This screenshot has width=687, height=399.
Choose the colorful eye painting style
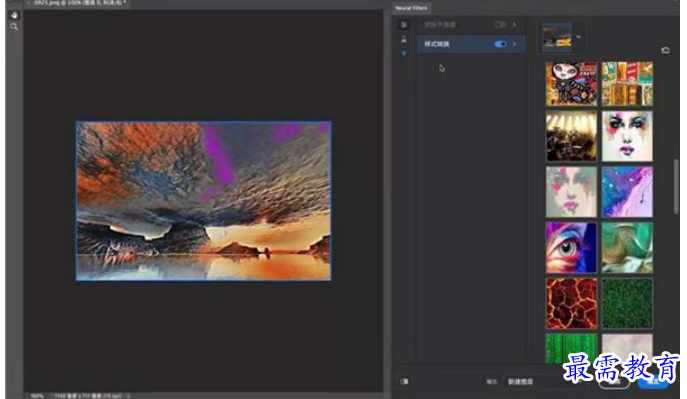tap(571, 247)
